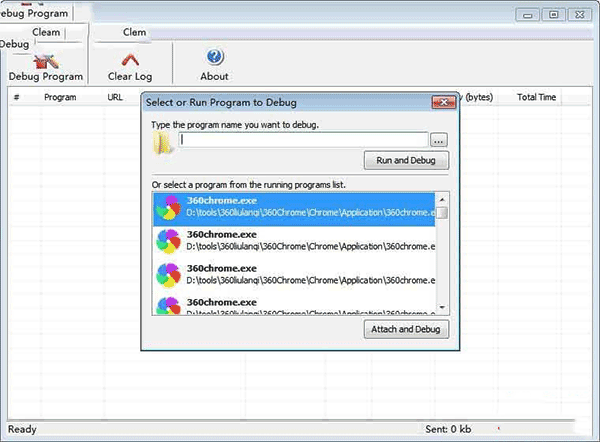Image resolution: width=600 pixels, height=442 pixels.
Task: Click the Debug Program toolbar icon
Action: (46, 62)
